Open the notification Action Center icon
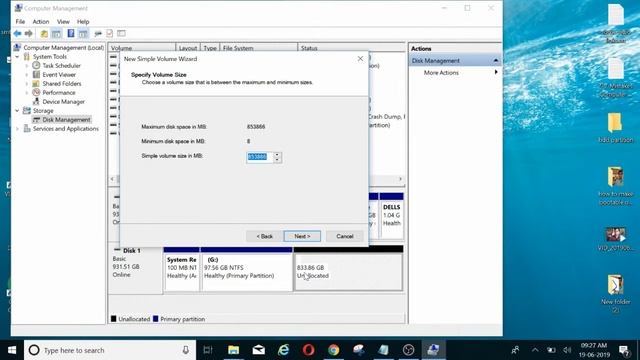The width and height of the screenshot is (640, 360). point(624,350)
